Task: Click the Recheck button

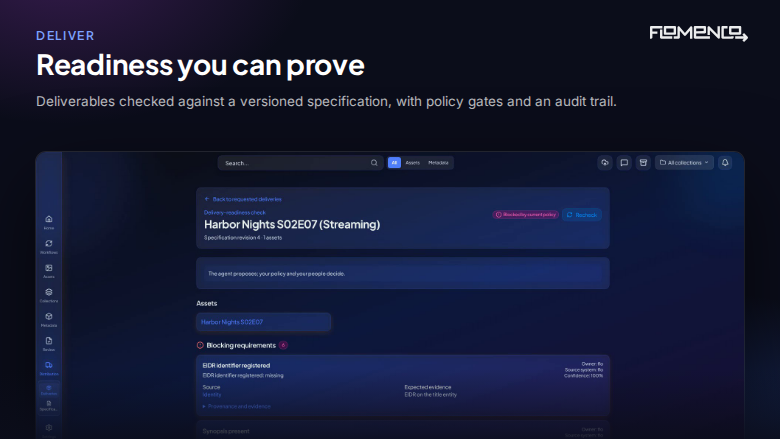Action: click(x=582, y=215)
